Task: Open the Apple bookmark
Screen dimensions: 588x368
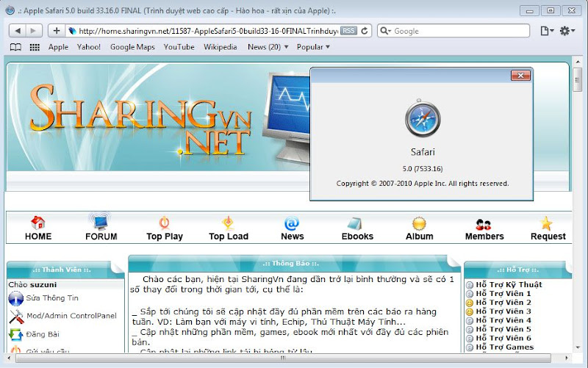Action: coord(58,47)
